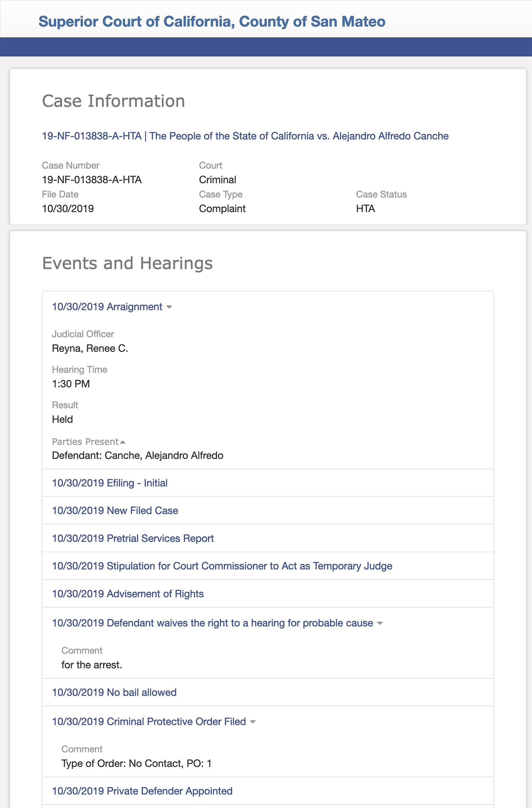Click the Parties Present label
Viewport: 532px width, 808px height.
pos(85,442)
